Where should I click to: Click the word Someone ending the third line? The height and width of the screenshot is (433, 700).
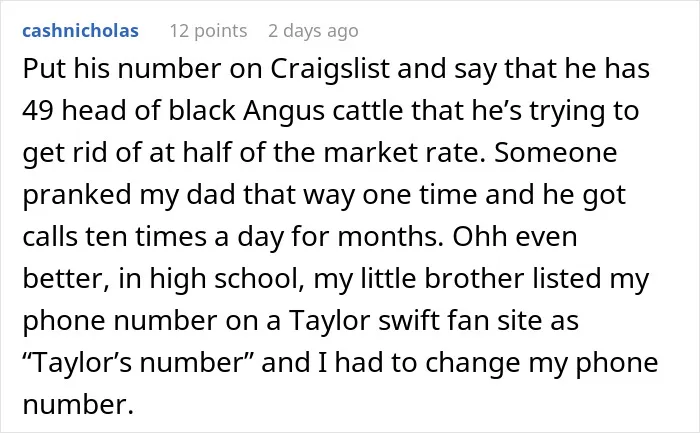click(556, 152)
